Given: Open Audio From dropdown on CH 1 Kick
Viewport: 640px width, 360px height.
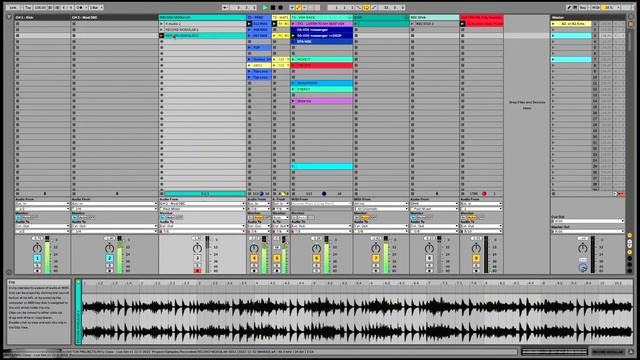Looking at the screenshot, I should click(x=42, y=204).
